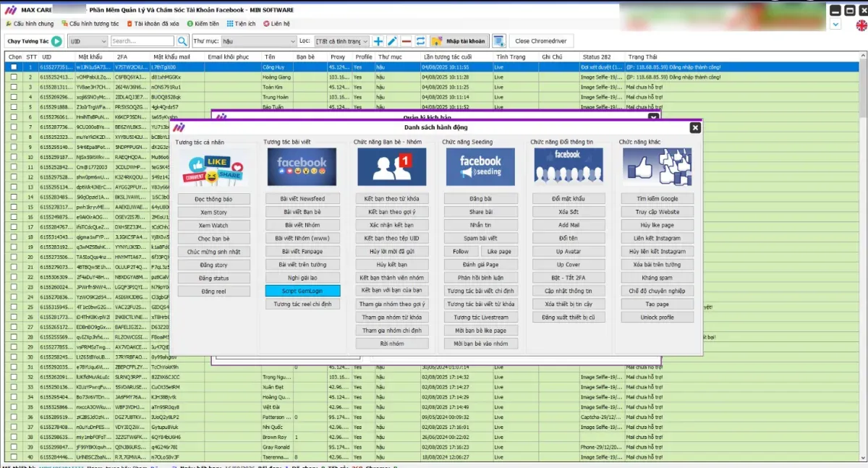
Task: Tick the checkbox for row 36 Patterson
Action: 13,417
